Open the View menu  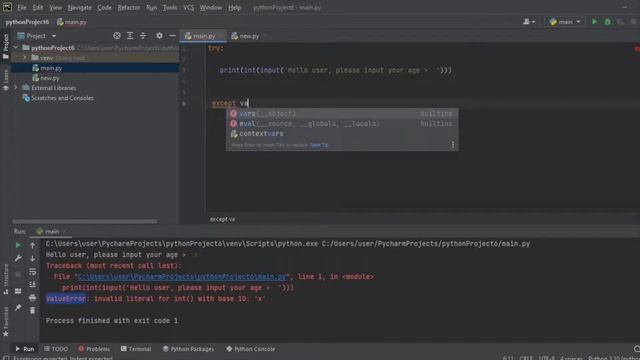(56, 7)
